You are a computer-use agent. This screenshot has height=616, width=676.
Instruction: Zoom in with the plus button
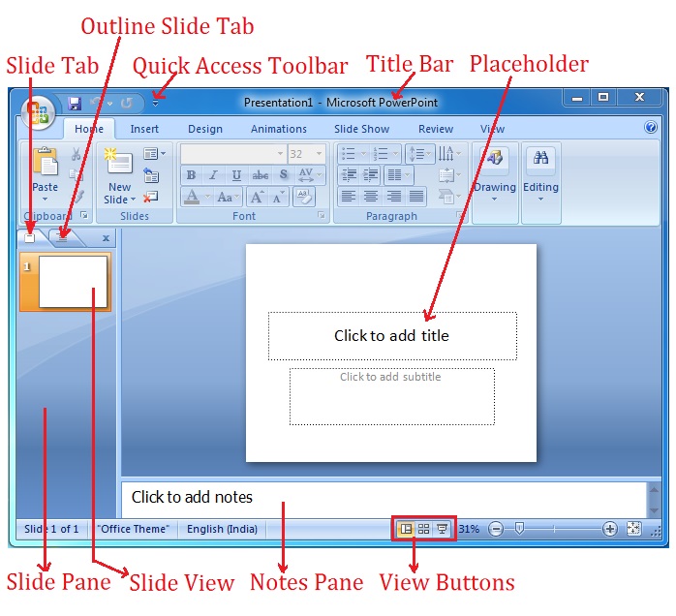click(609, 529)
